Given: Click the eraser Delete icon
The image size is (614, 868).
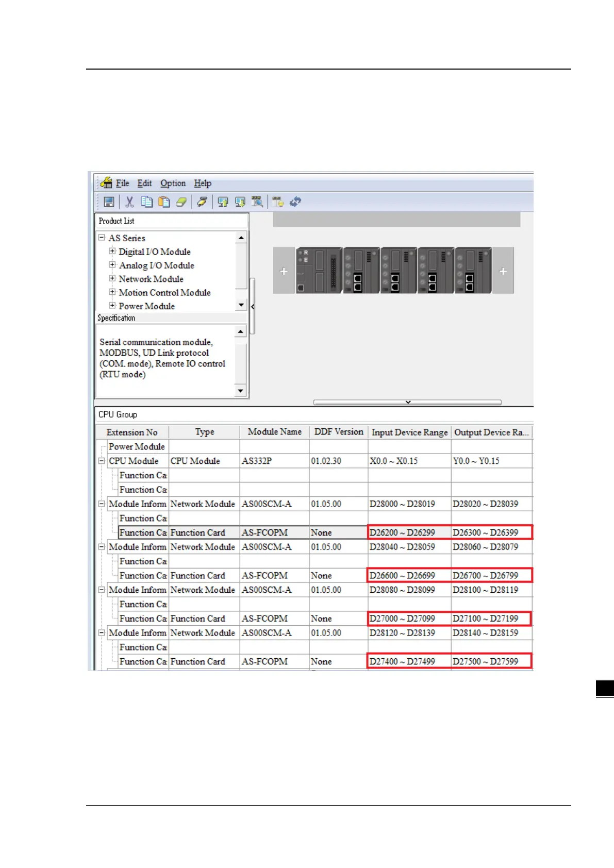Looking at the screenshot, I should (181, 202).
